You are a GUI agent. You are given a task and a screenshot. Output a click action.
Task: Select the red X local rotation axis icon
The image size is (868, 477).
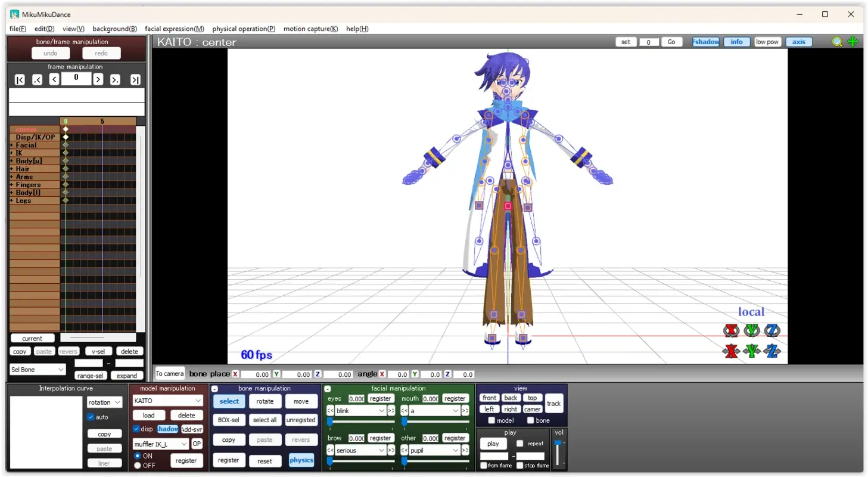(731, 330)
